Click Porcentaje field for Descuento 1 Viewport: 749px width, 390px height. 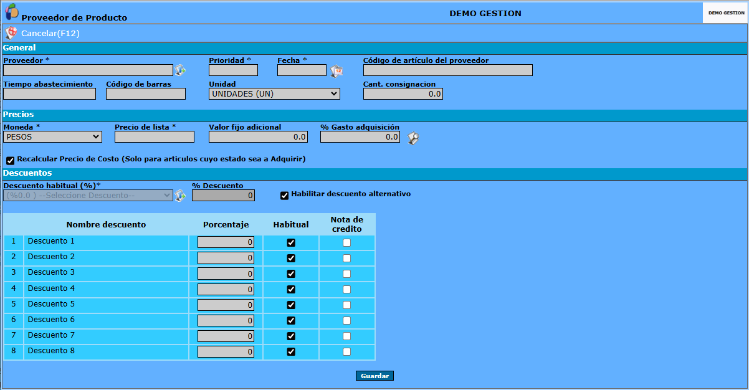point(225,242)
